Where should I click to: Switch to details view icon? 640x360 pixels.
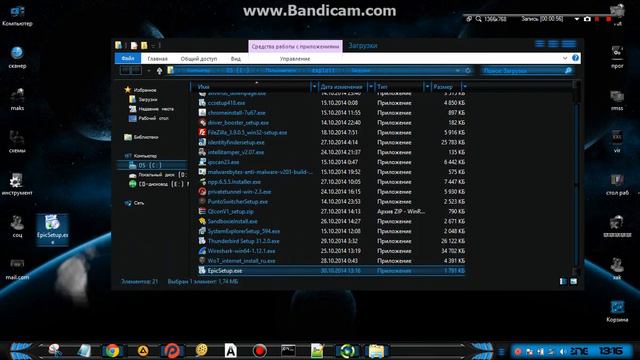(563, 281)
